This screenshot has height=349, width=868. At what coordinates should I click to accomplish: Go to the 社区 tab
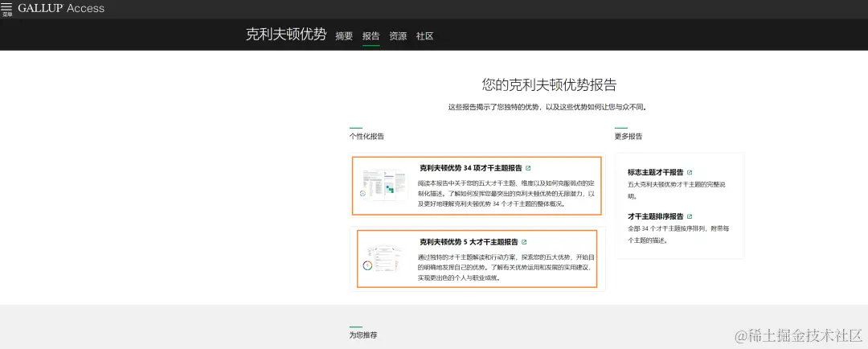click(424, 36)
